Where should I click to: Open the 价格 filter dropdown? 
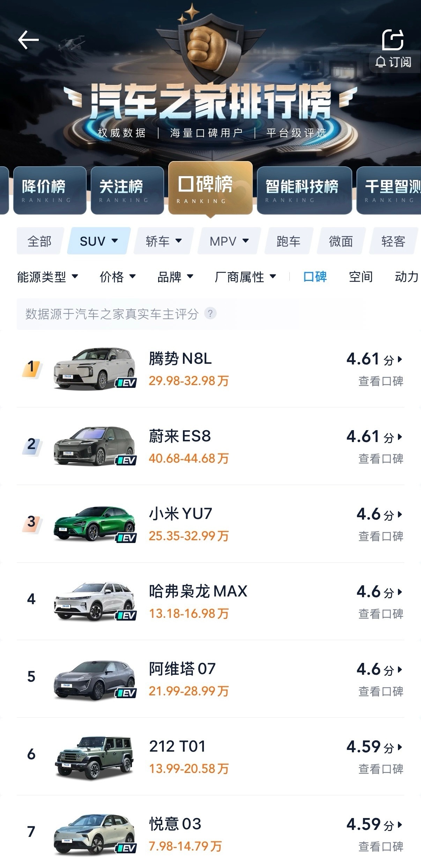(117, 277)
